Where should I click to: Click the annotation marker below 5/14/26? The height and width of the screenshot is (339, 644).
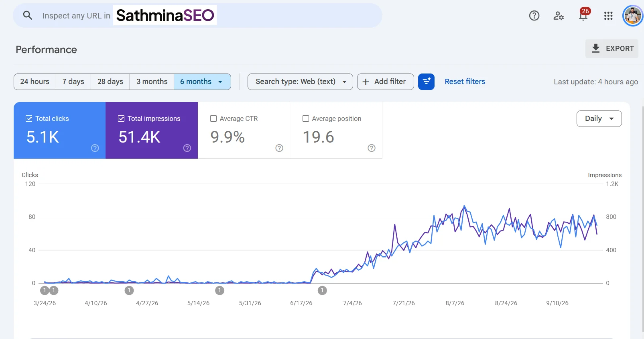coord(219,290)
